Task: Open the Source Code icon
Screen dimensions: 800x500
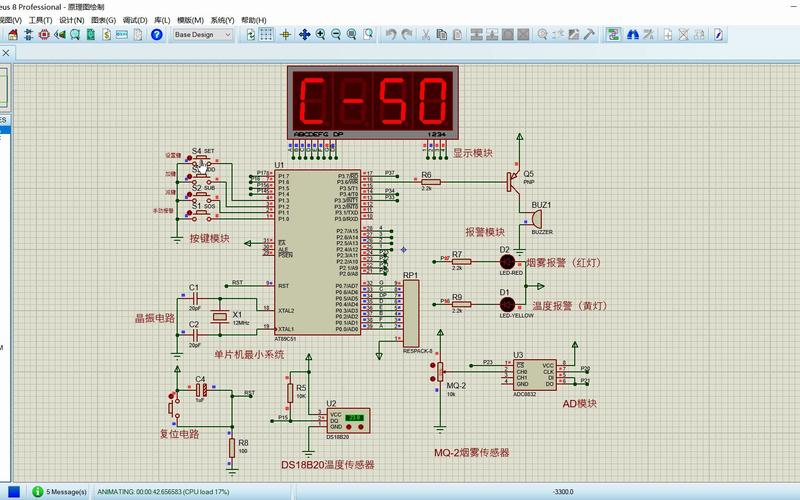Action: pyautogui.click(x=122, y=35)
